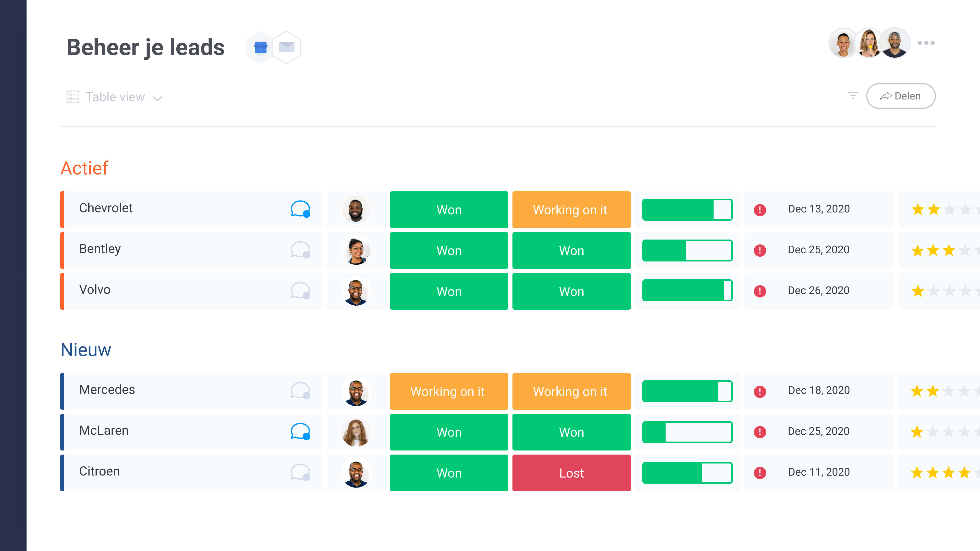Image resolution: width=980 pixels, height=551 pixels.
Task: Select the Bentley item name
Action: point(100,249)
